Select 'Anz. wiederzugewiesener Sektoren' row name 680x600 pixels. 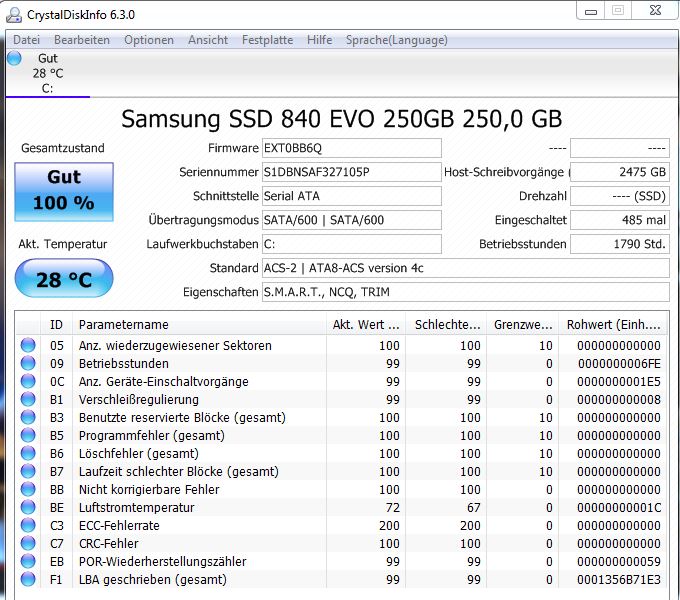175,346
